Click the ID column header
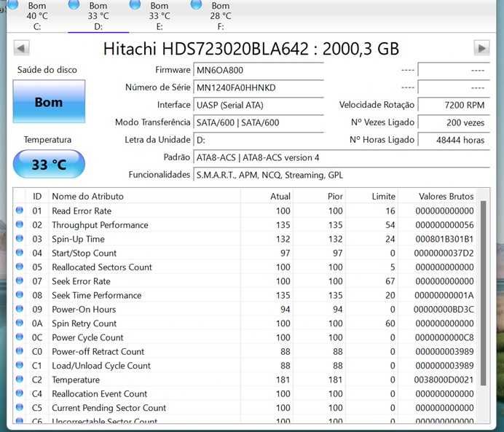This screenshot has width=504, height=432. [37, 197]
